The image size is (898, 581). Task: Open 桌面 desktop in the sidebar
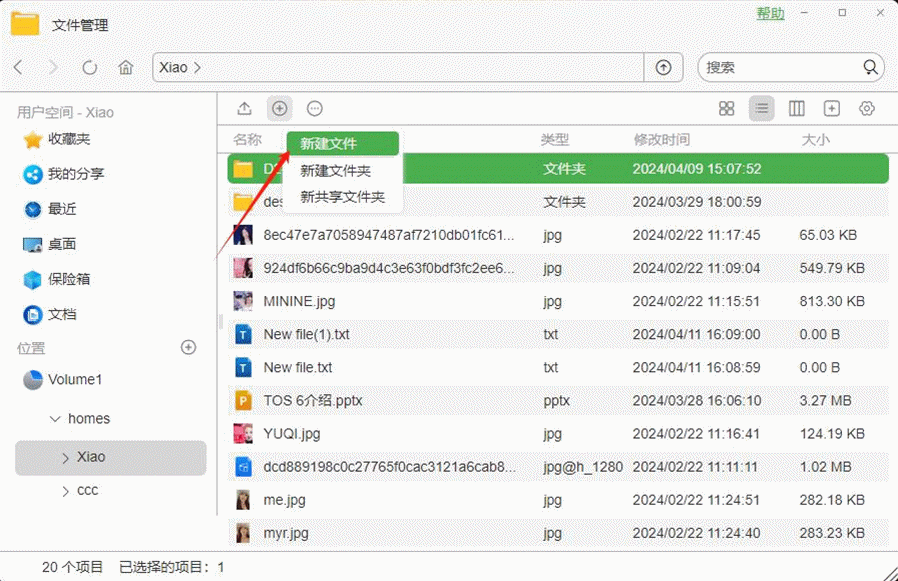50,245
